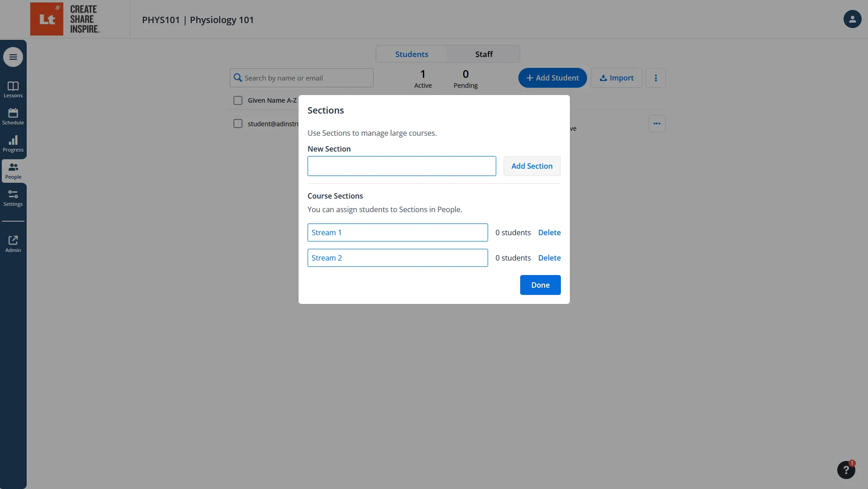Sort by Given Name A-Z header
Image resolution: width=868 pixels, height=489 pixels.
(x=272, y=100)
